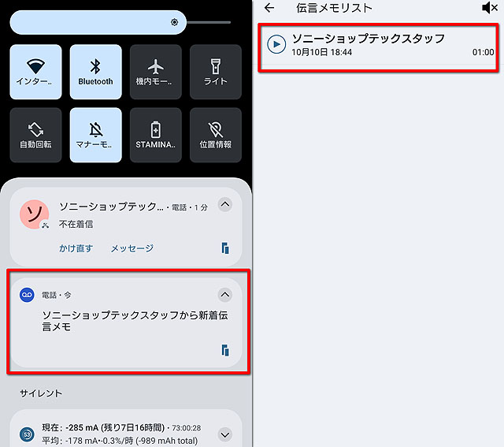Toggle the Bluetooth tile
Screen dimensions: 504x447
point(96,72)
